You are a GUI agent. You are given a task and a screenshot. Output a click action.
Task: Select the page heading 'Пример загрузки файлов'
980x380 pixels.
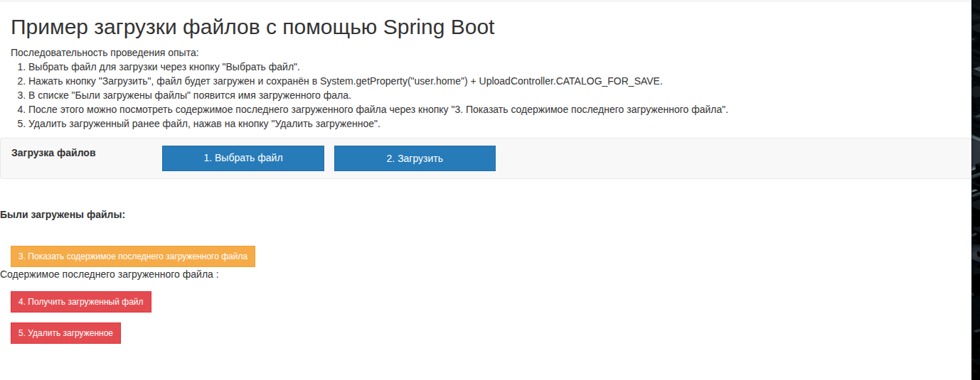252,28
